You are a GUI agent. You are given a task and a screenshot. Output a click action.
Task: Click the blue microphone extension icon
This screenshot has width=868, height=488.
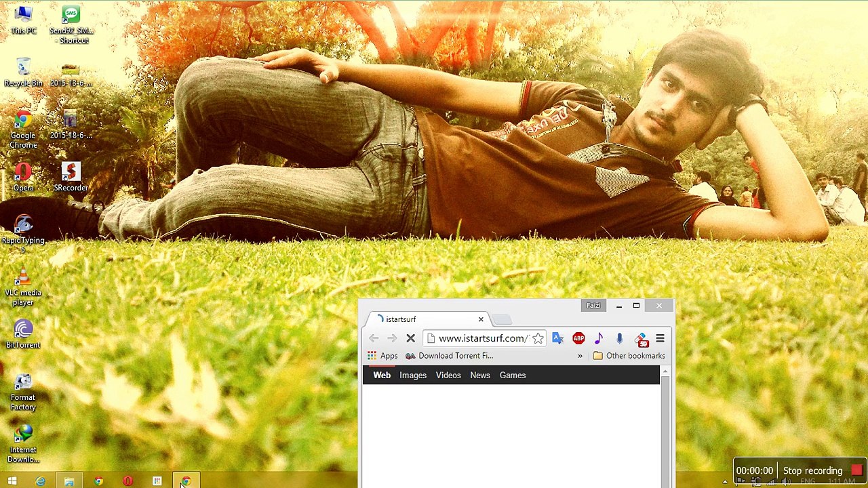pos(619,338)
